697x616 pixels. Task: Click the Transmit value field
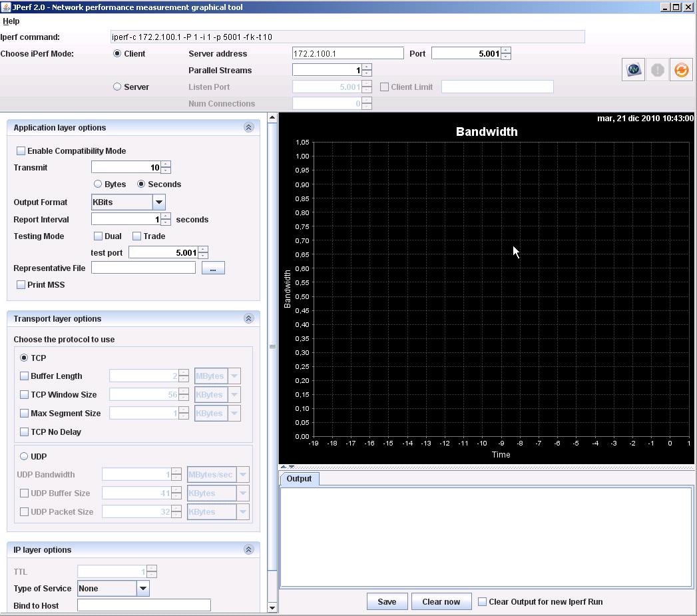126,167
